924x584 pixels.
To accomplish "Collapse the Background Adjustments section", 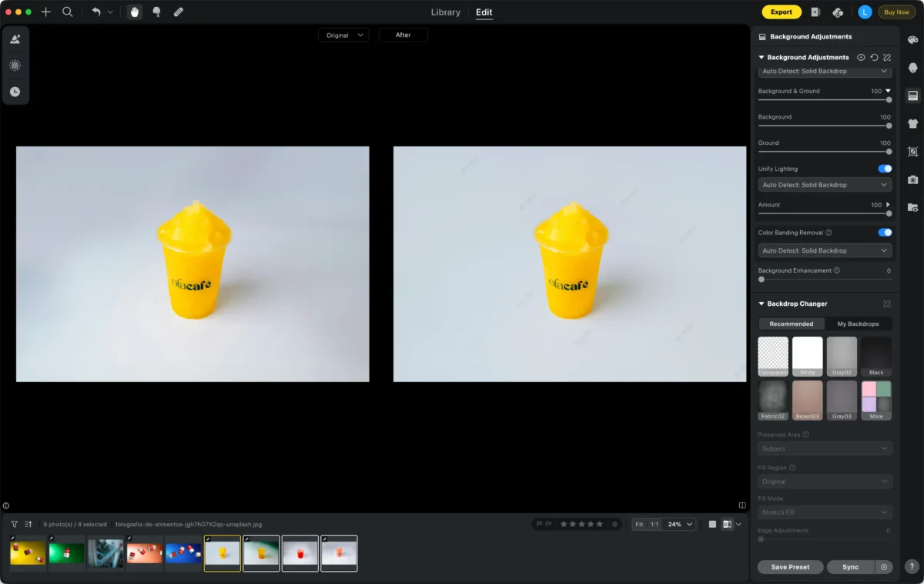I will pyautogui.click(x=762, y=57).
